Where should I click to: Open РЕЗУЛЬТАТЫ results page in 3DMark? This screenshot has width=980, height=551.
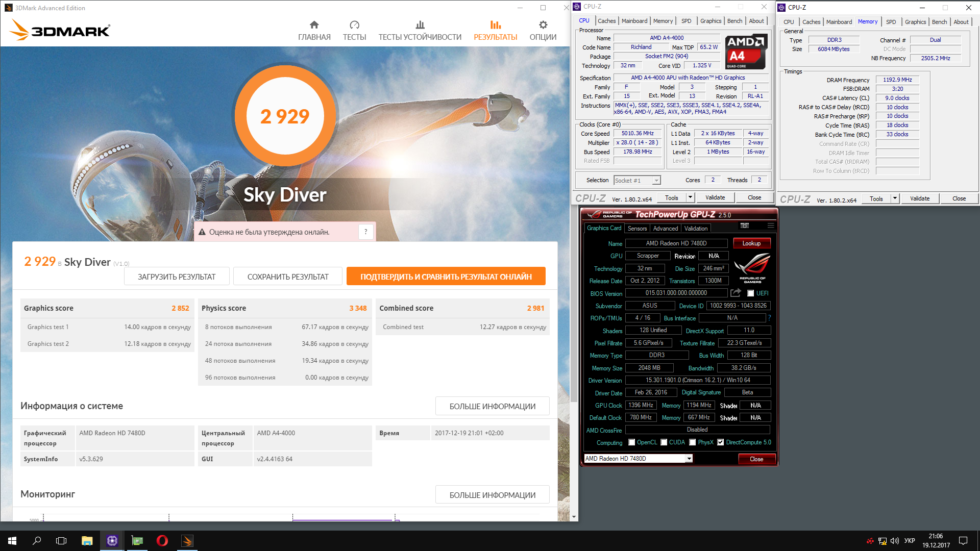pos(495,31)
